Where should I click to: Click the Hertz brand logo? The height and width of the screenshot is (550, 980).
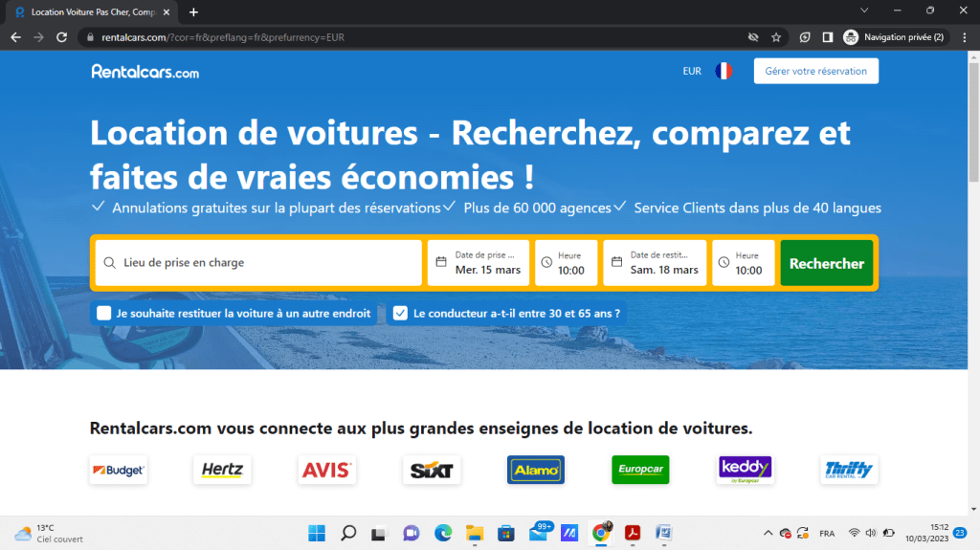click(x=222, y=470)
